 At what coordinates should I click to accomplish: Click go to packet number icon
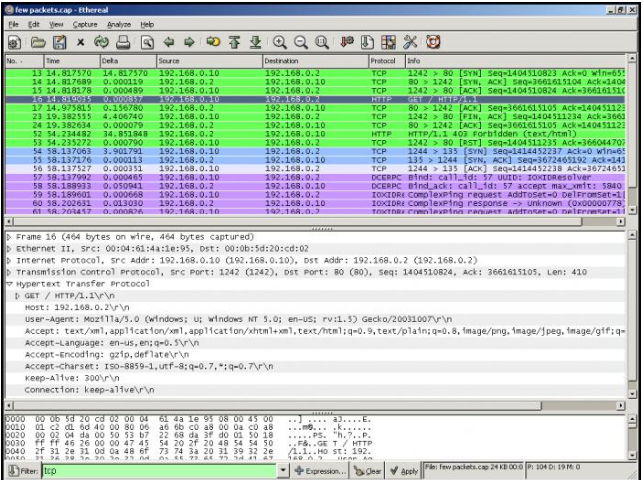pos(213,42)
